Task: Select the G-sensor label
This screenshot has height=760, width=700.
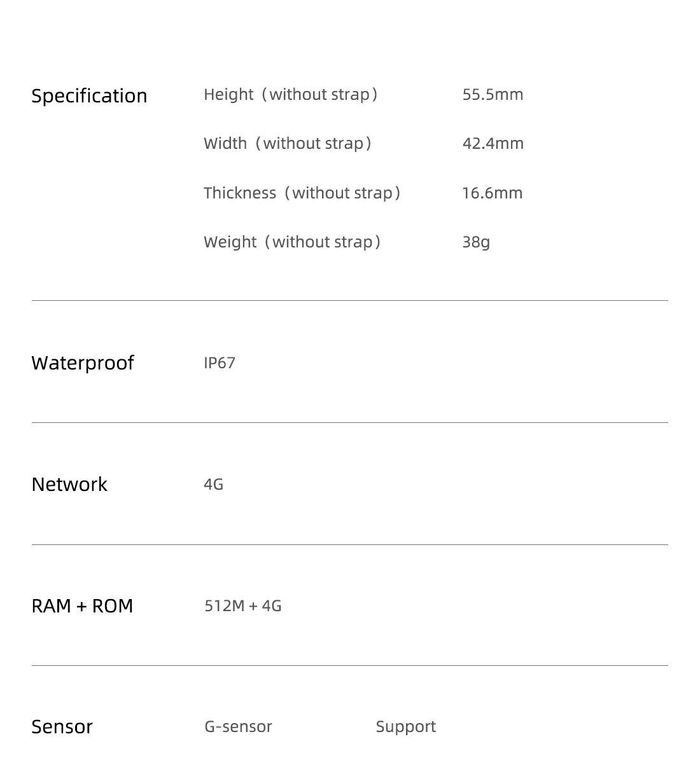Action: point(238,726)
